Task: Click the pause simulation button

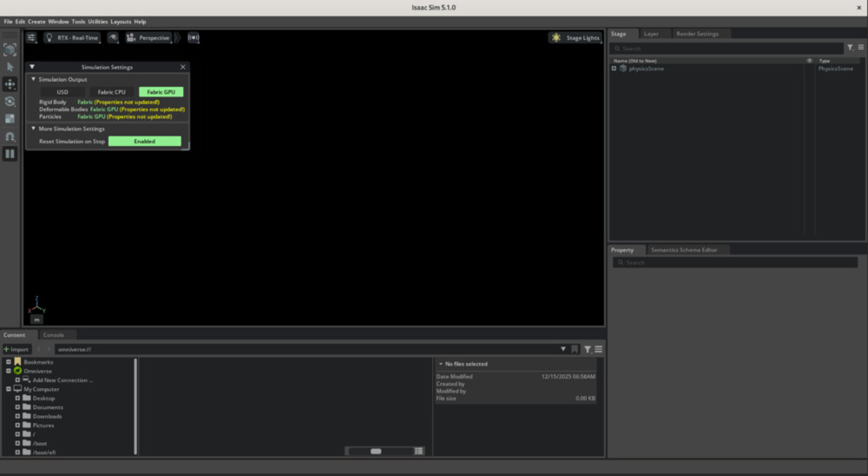Action: point(10,154)
